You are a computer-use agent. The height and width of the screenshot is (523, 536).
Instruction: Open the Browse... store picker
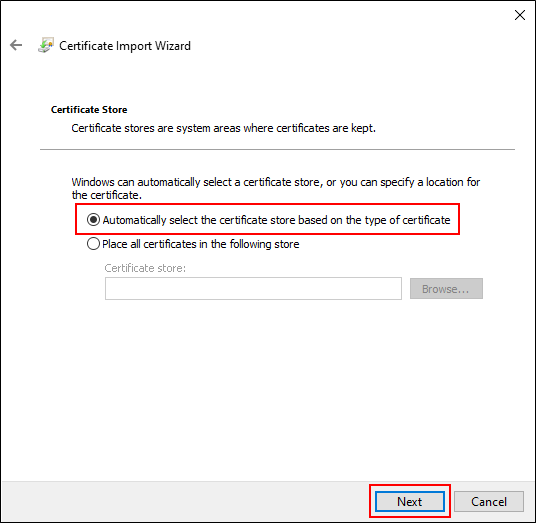[x=446, y=289]
